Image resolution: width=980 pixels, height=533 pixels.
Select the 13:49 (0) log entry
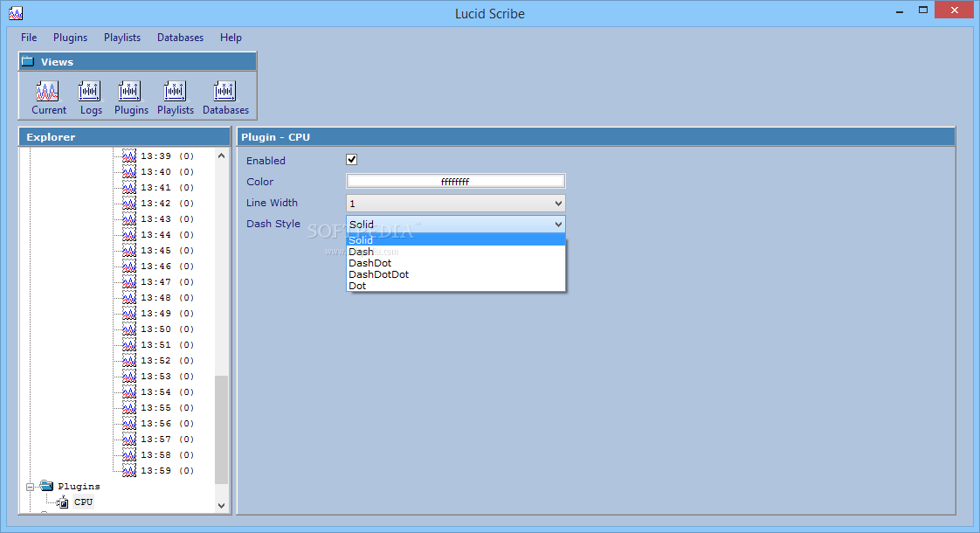167,313
